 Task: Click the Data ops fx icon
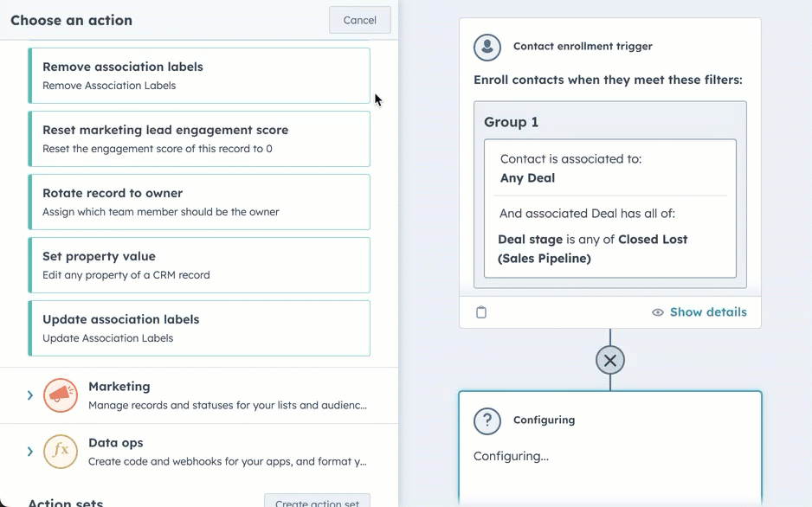pos(61,452)
